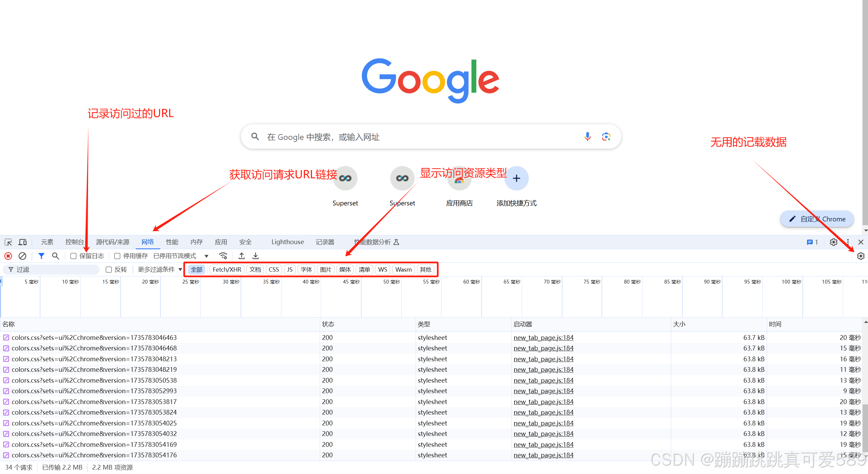Image resolution: width=868 pixels, height=474 pixels.
Task: Filter by Wasm resources
Action: click(x=403, y=270)
